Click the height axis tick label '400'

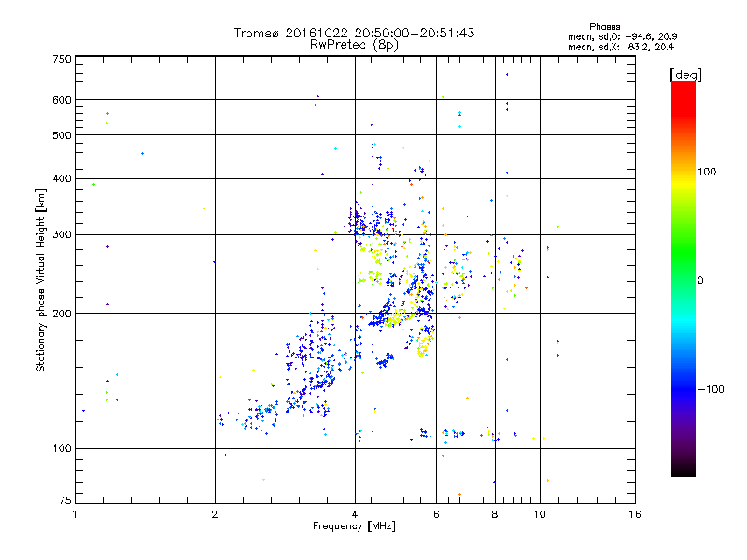click(x=62, y=178)
